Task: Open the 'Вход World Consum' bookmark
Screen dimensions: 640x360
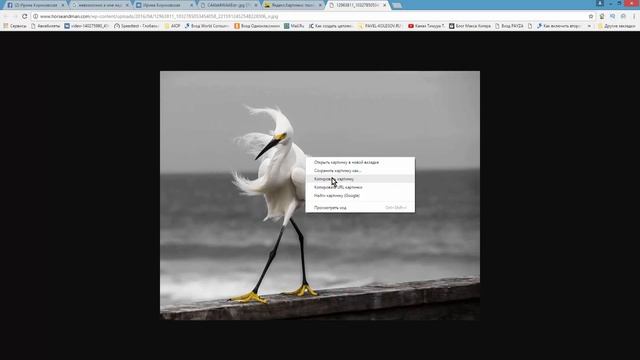Action: [x=207, y=26]
